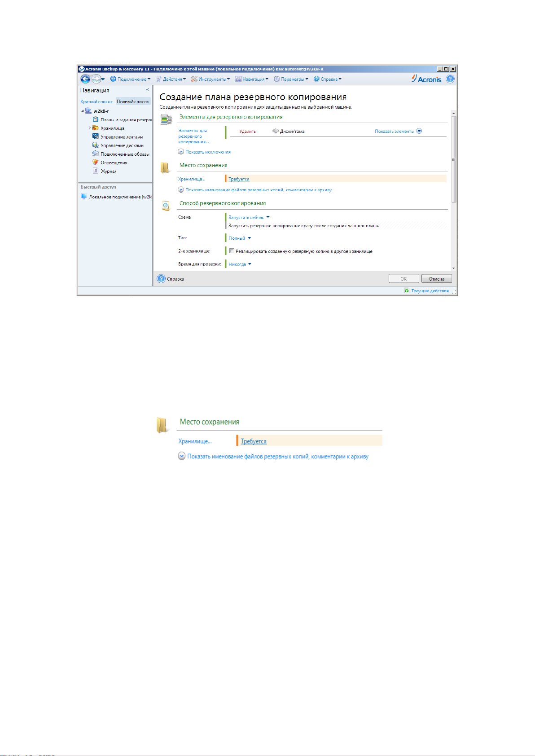Click the Текущие действия green status icon
The width and height of the screenshot is (535, 756).
click(407, 291)
